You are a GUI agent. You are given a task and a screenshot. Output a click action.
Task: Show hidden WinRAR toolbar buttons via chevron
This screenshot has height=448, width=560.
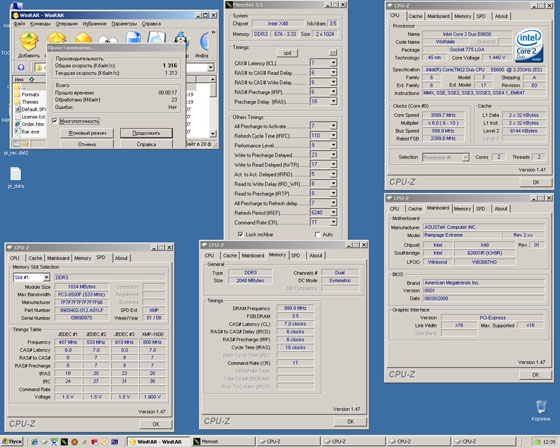[x=214, y=33]
